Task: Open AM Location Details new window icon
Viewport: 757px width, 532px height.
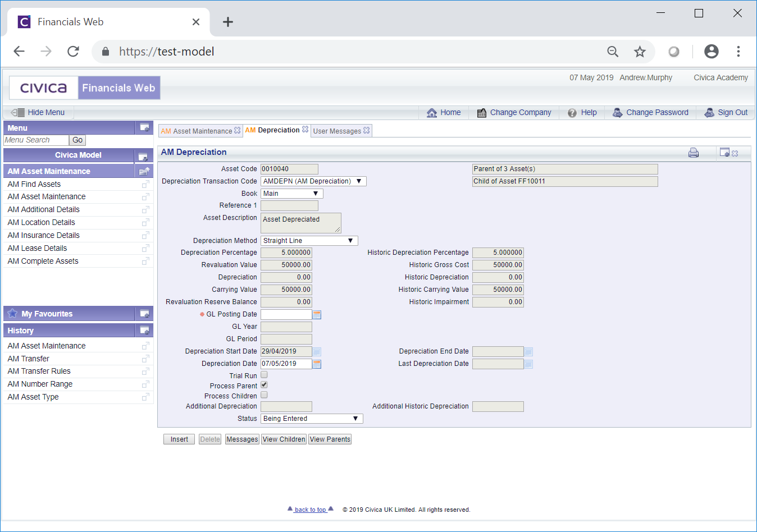Action: tap(145, 223)
